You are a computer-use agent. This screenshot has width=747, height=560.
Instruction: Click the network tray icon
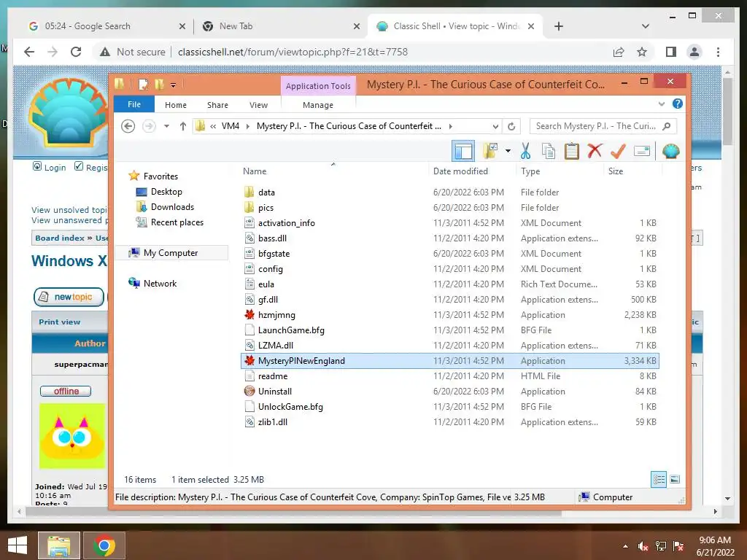[661, 546]
